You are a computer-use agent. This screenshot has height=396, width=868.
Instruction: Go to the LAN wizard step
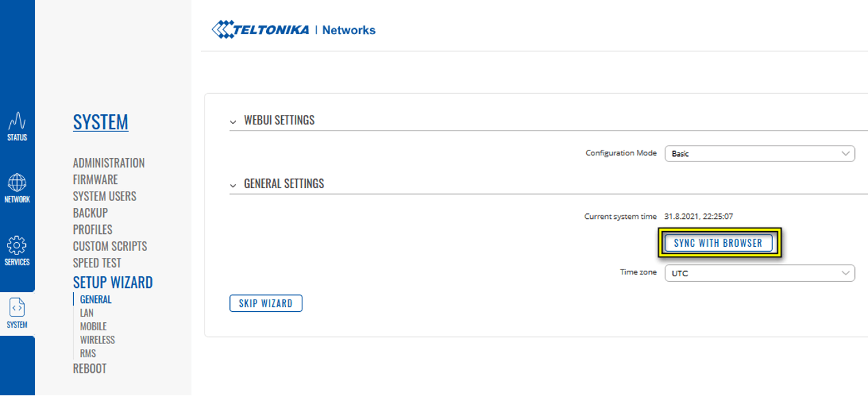(87, 313)
